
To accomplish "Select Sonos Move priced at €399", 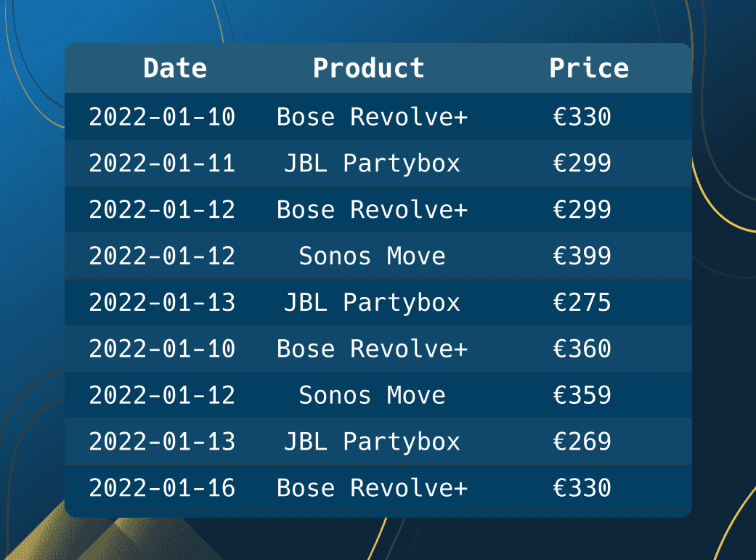I will (x=373, y=256).
